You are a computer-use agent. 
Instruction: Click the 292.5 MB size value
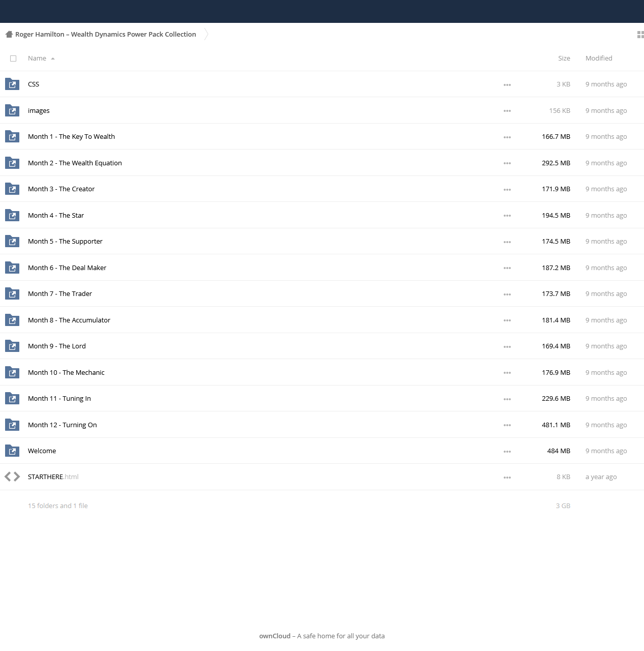(x=556, y=163)
